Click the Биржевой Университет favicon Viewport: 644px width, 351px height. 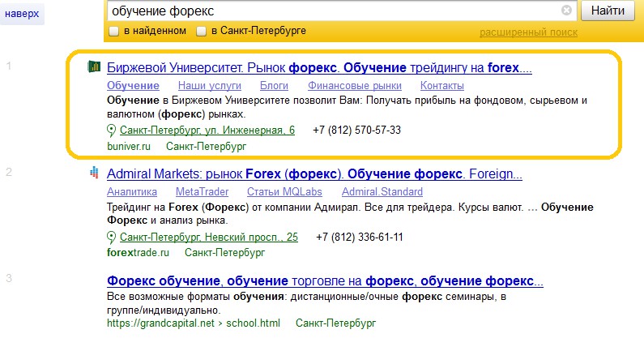tap(94, 66)
